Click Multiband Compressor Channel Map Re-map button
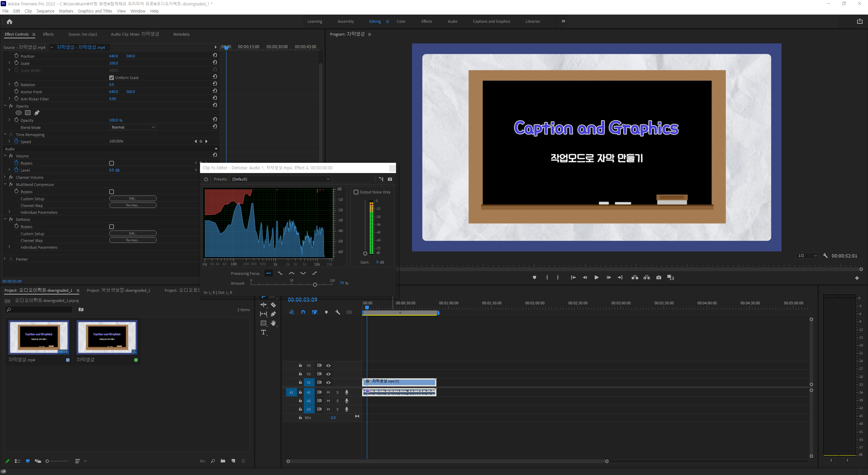The height and width of the screenshot is (475, 868). (x=133, y=205)
